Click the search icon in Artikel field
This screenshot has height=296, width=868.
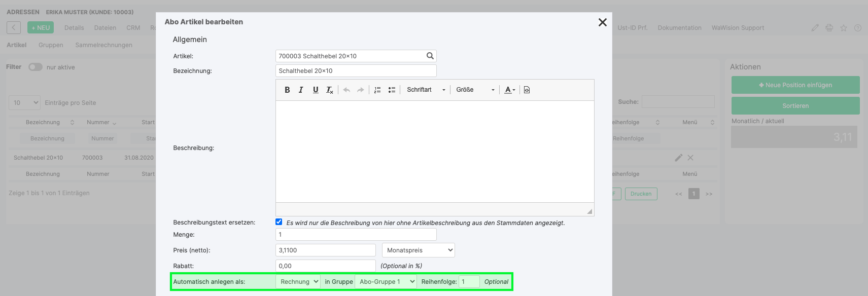pyautogui.click(x=430, y=56)
